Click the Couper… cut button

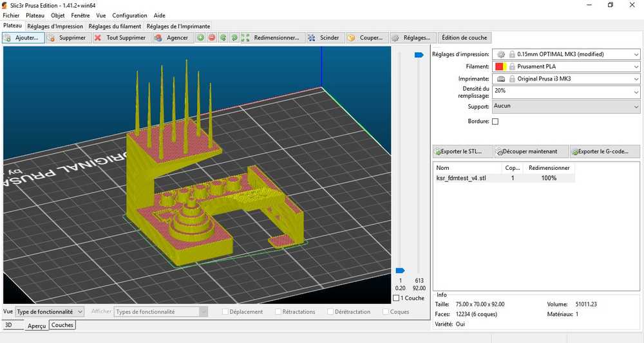[366, 38]
